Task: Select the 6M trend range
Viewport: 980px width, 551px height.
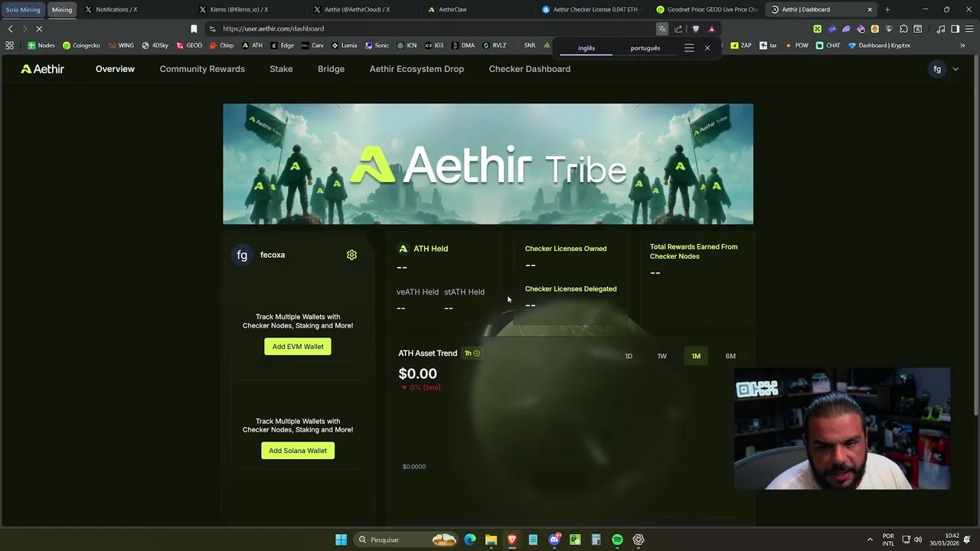Action: tap(730, 356)
